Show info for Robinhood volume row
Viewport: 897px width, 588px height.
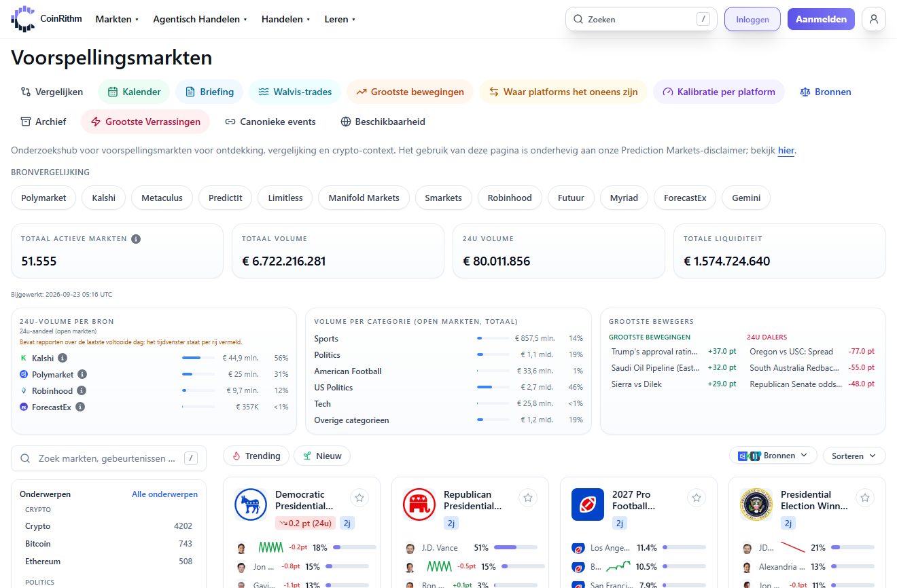pos(82,390)
